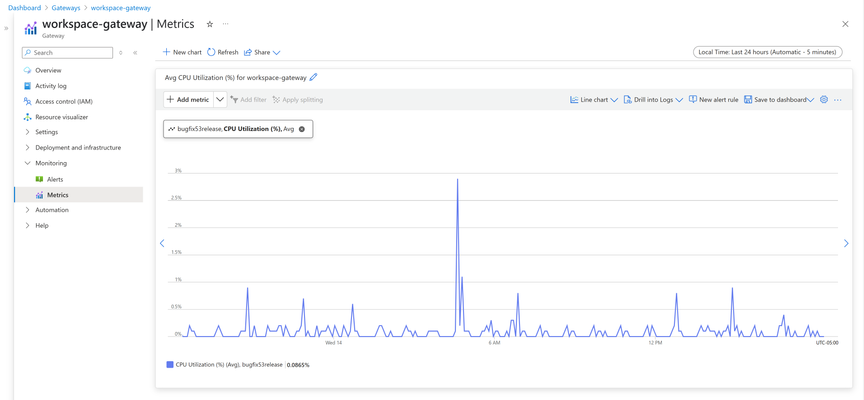
Task: Click the New alert rule button
Action: (x=714, y=100)
